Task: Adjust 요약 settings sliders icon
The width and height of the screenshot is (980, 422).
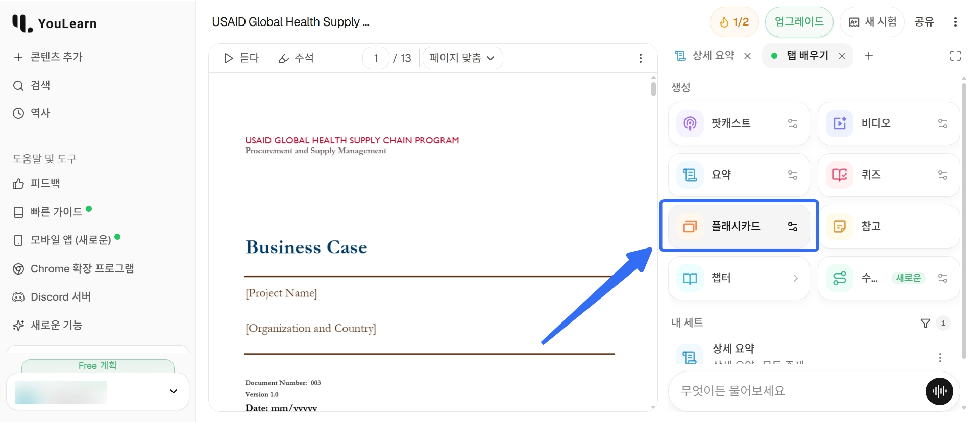Action: pos(793,175)
